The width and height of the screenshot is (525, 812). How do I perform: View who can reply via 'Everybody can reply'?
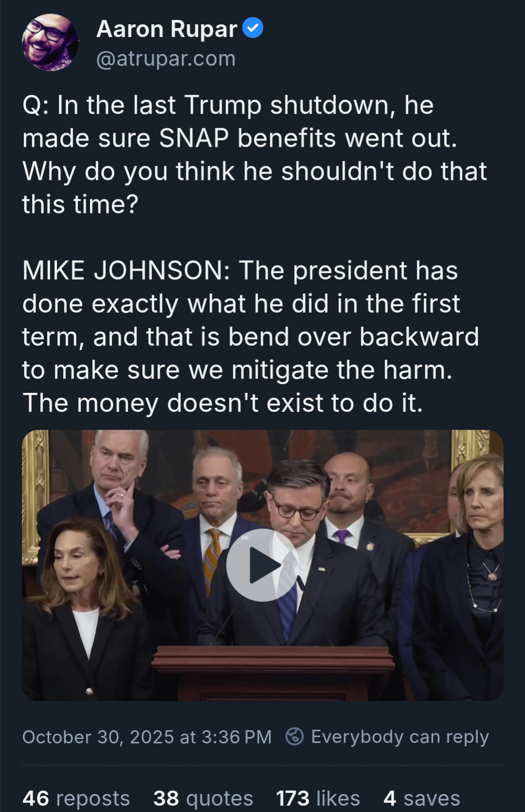(400, 737)
